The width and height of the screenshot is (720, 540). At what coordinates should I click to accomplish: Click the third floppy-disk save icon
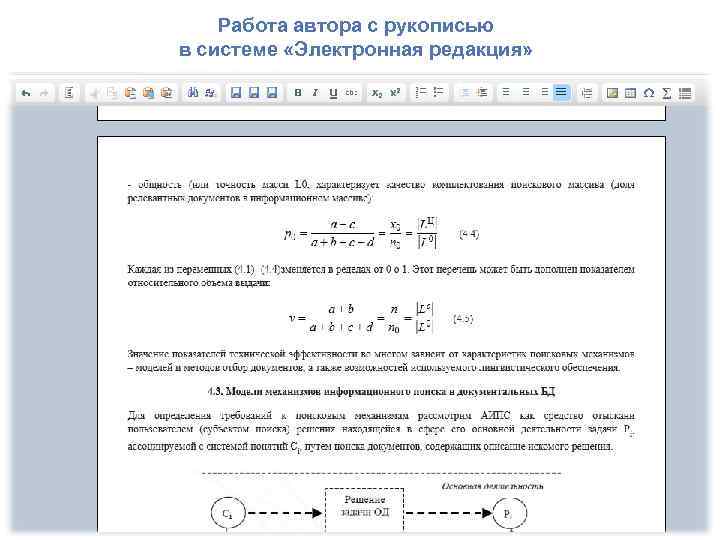tap(272, 93)
